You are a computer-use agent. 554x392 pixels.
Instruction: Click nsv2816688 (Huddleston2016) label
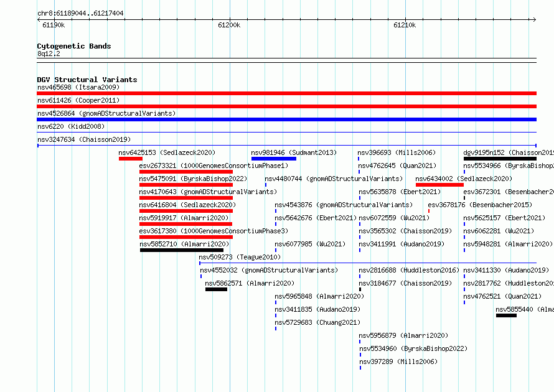tap(409, 270)
